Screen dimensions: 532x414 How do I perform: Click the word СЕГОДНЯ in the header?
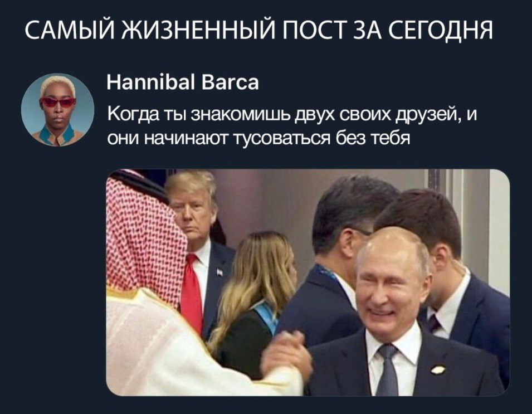(440, 30)
